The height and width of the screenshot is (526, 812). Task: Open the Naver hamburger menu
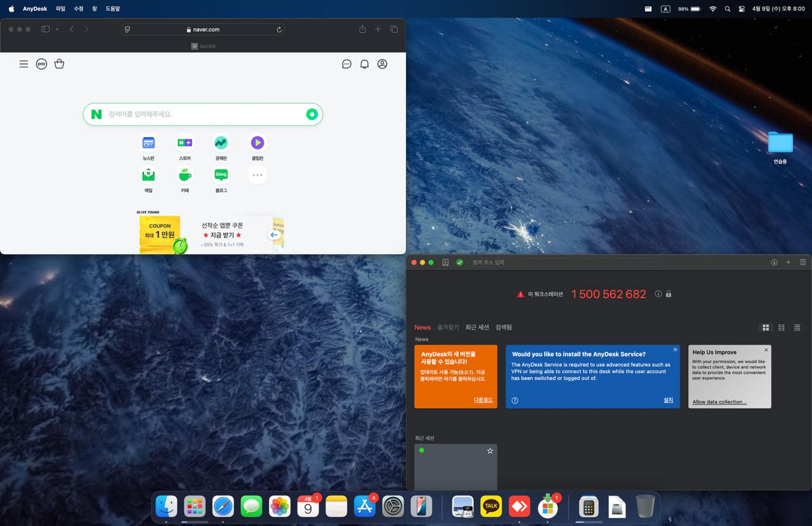click(23, 64)
